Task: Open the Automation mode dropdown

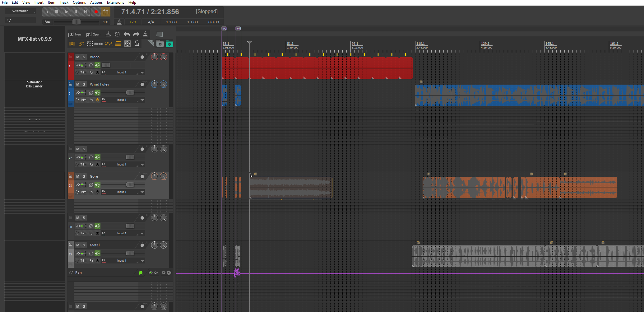Action: (20, 11)
